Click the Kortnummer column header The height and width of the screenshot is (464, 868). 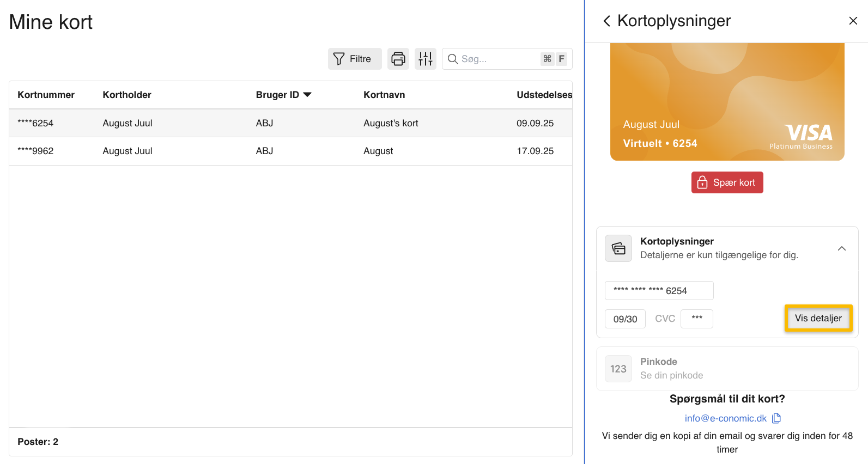coord(46,95)
